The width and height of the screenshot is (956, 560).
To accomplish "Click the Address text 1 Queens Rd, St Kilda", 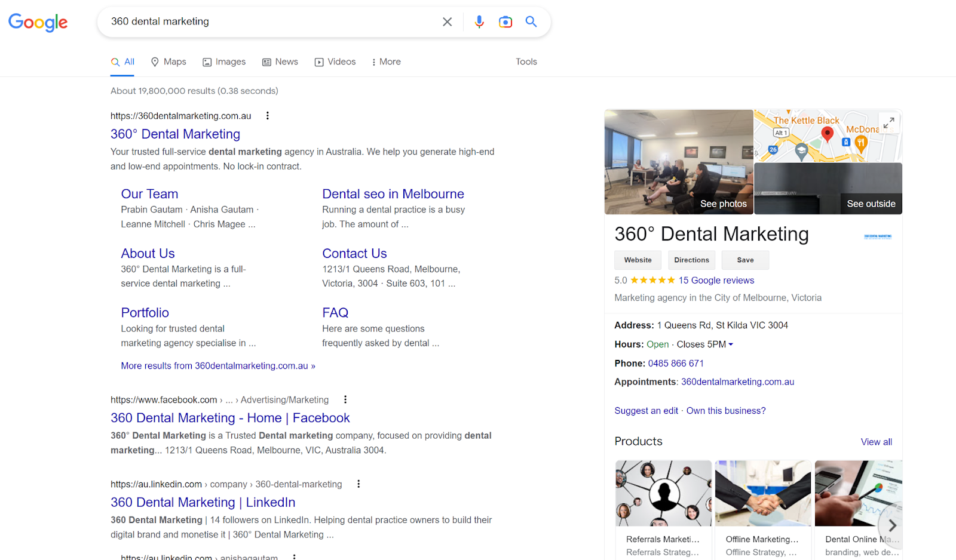I will [722, 325].
